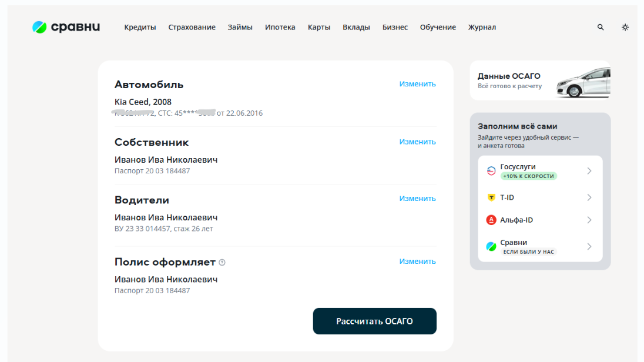
Task: Click the Госуслуги logo icon
Action: click(x=491, y=171)
